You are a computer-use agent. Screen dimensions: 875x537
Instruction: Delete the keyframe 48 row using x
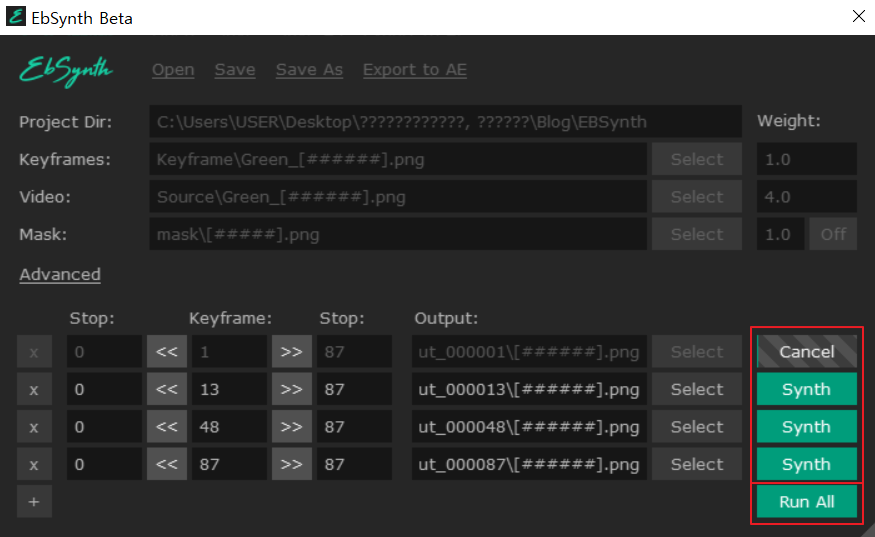pyautogui.click(x=33, y=427)
